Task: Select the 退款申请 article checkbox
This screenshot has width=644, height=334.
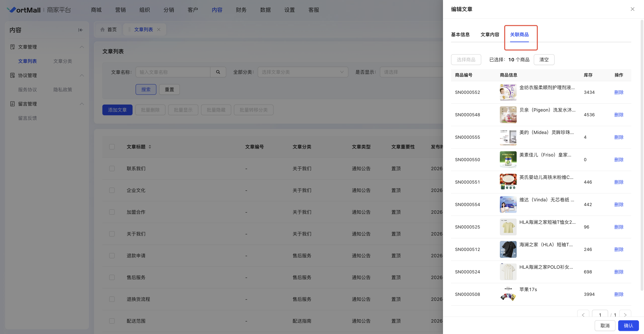Action: click(112, 256)
